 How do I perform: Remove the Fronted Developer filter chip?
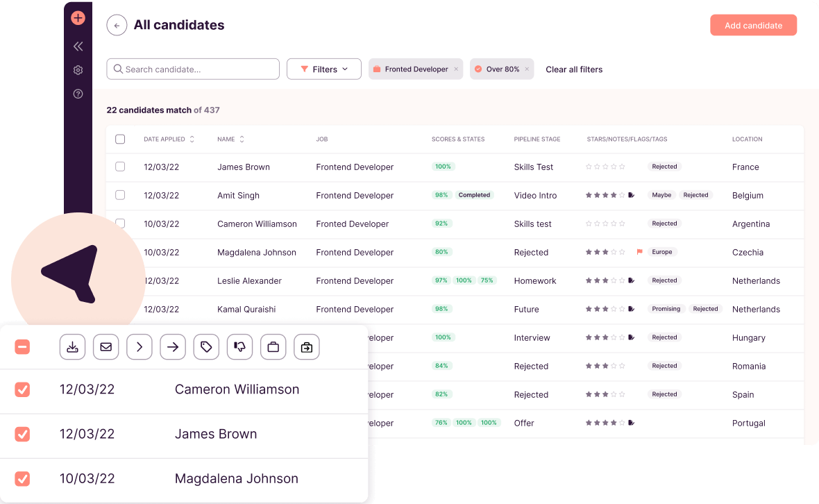point(456,69)
